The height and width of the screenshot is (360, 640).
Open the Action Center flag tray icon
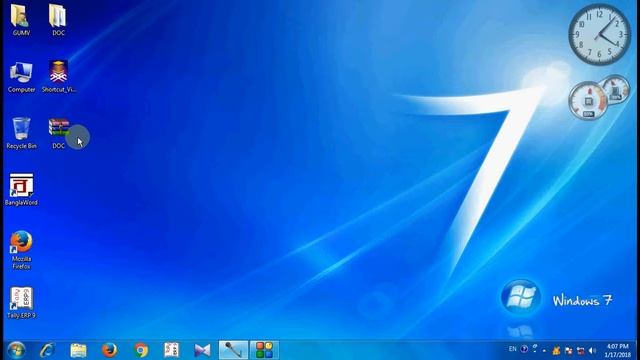pyautogui.click(x=568, y=350)
